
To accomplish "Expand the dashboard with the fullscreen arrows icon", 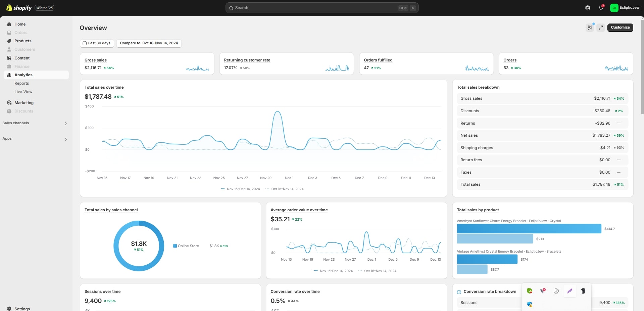I will [x=601, y=28].
